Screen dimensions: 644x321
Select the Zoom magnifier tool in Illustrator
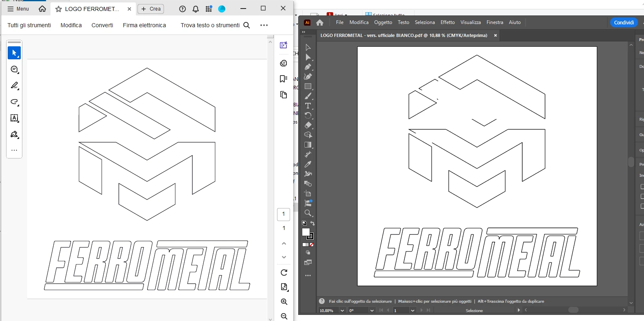coord(308,213)
